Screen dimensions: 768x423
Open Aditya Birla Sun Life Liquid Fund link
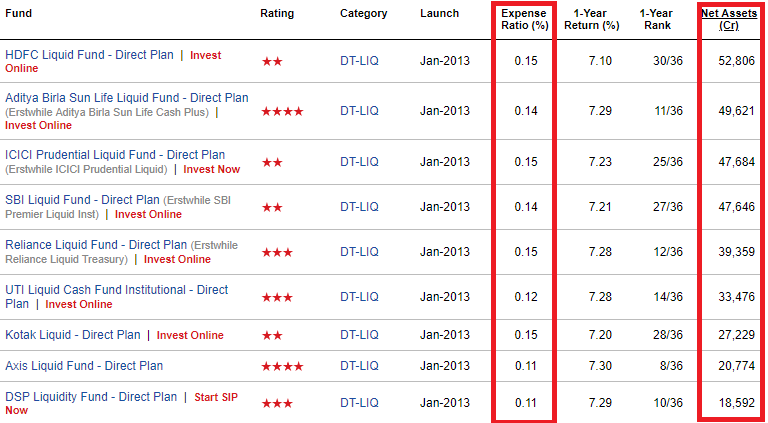(x=127, y=97)
